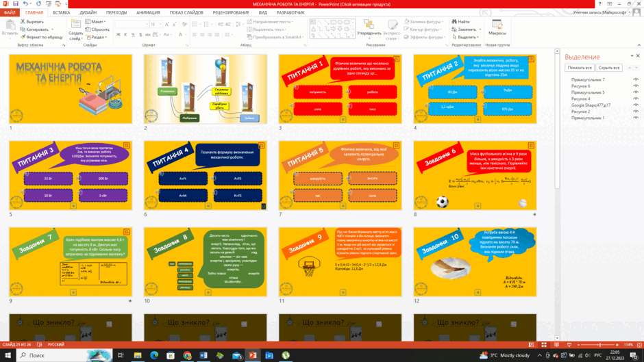Switch to the ДИЗАЙН tab

click(x=88, y=13)
